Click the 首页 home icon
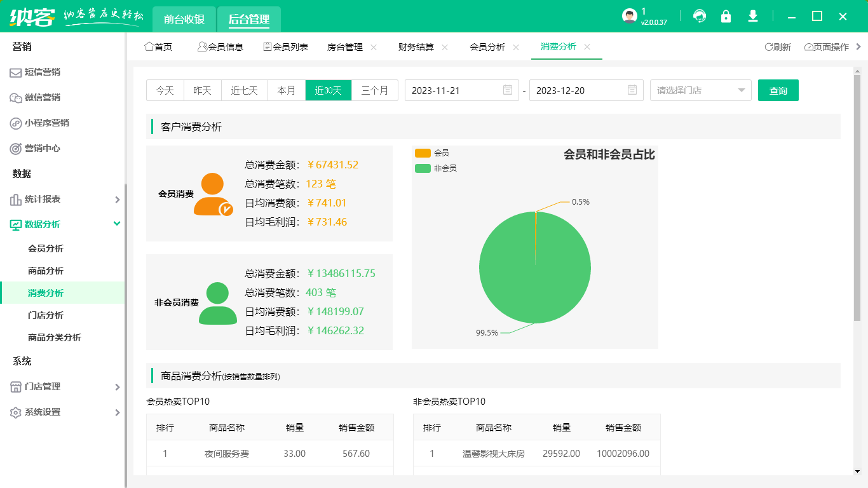 149,46
